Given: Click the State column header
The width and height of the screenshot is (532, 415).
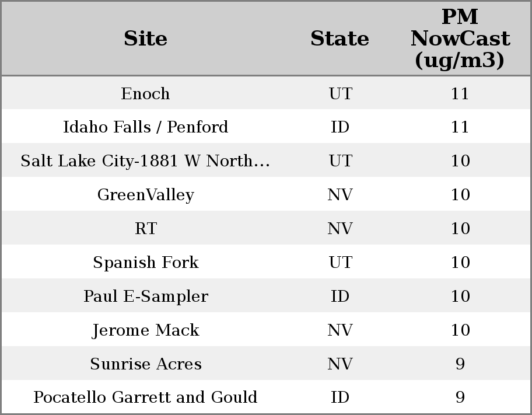Looking at the screenshot, I should 339,39.
